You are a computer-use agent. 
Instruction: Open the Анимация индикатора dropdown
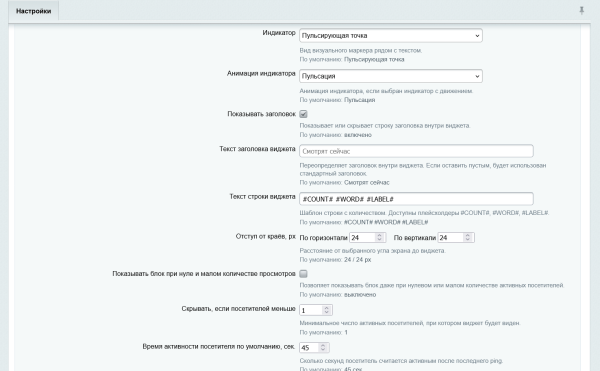(391, 76)
